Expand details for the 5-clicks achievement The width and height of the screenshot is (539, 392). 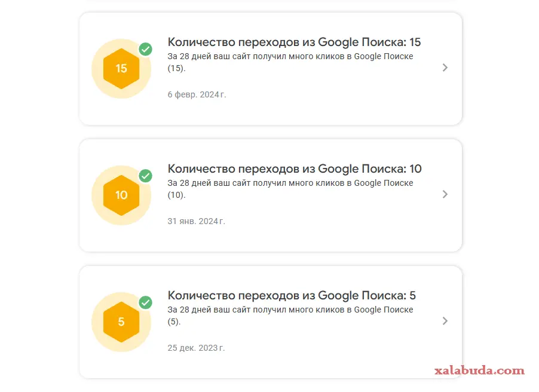pos(445,321)
